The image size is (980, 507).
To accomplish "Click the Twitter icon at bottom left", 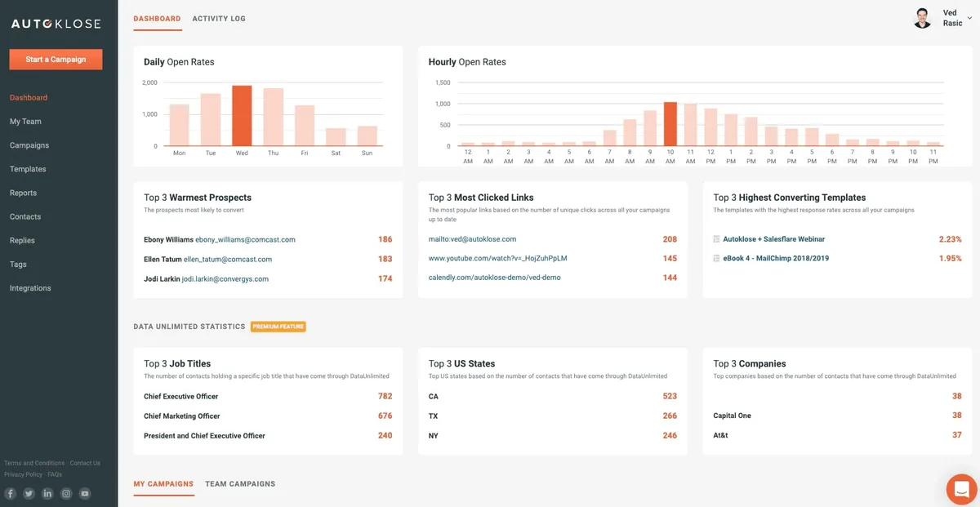I will point(28,493).
